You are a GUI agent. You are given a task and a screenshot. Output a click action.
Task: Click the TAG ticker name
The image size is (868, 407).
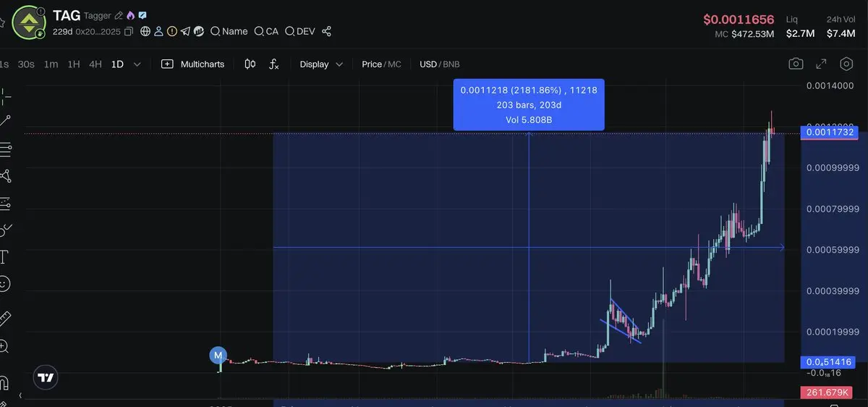[67, 15]
